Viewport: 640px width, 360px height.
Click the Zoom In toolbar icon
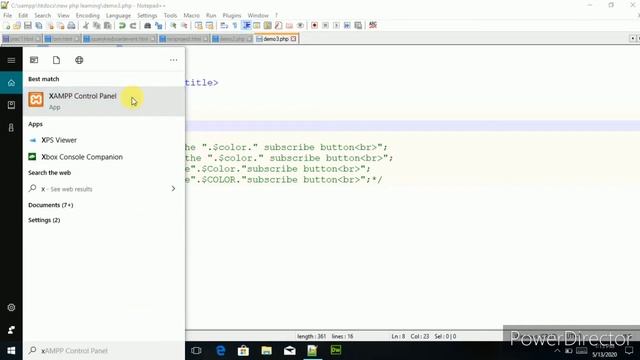[173, 25]
